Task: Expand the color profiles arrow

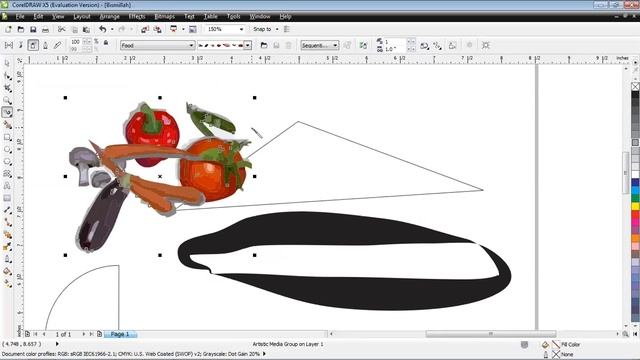Action: coord(264,354)
